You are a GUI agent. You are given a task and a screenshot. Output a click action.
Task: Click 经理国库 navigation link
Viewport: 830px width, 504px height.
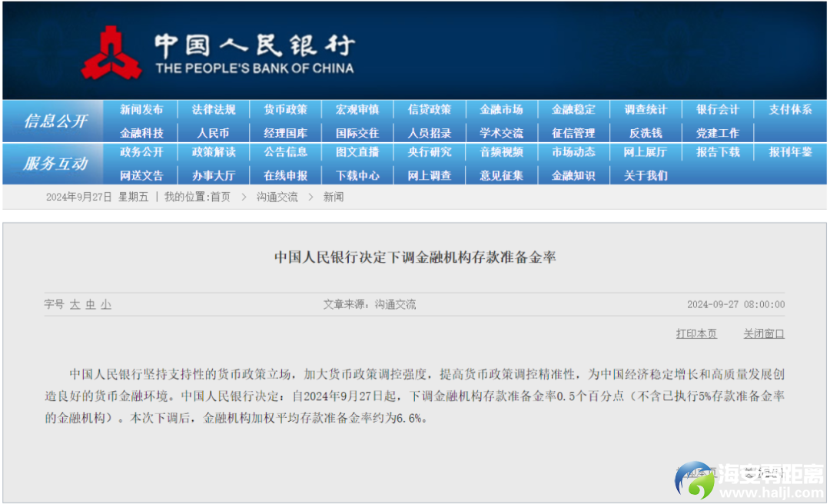click(x=285, y=133)
